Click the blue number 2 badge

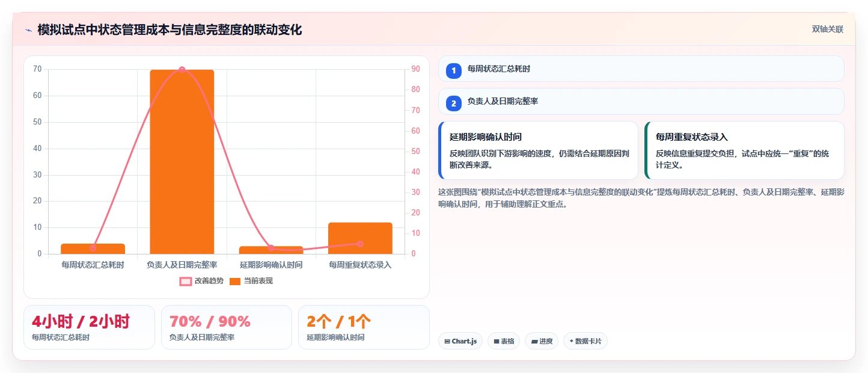point(454,103)
